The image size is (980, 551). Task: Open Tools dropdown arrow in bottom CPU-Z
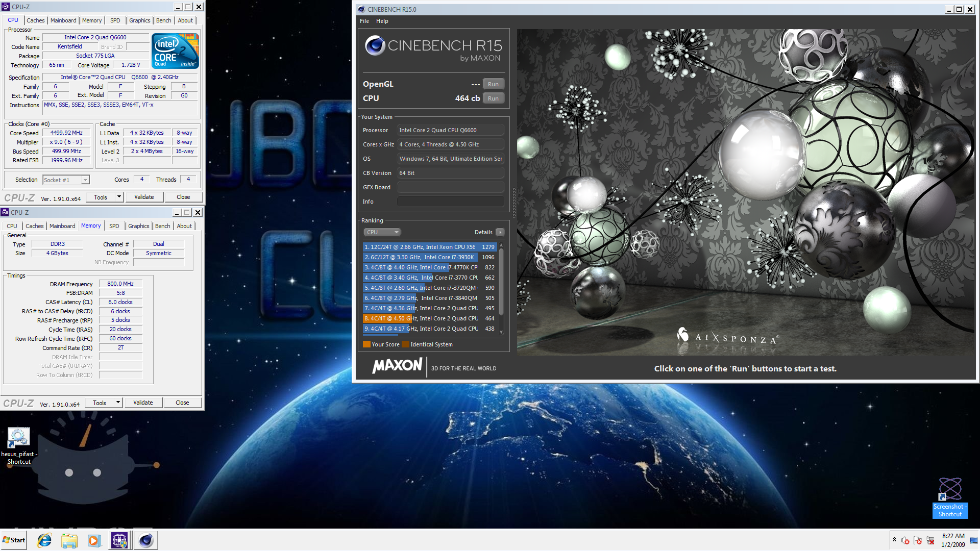[118, 403]
